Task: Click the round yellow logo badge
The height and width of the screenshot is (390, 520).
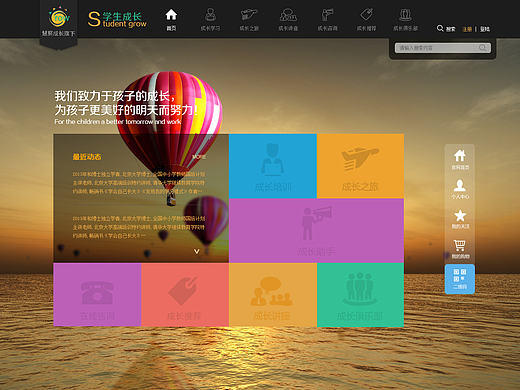Action: 59,17
